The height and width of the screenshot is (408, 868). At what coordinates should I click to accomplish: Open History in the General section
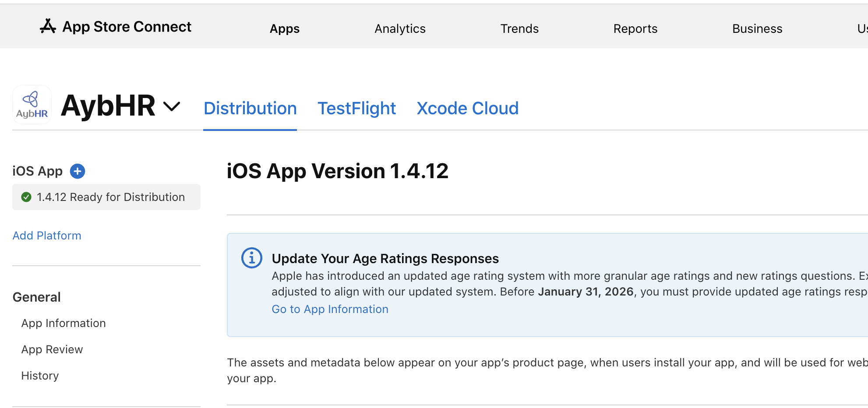pyautogui.click(x=40, y=376)
